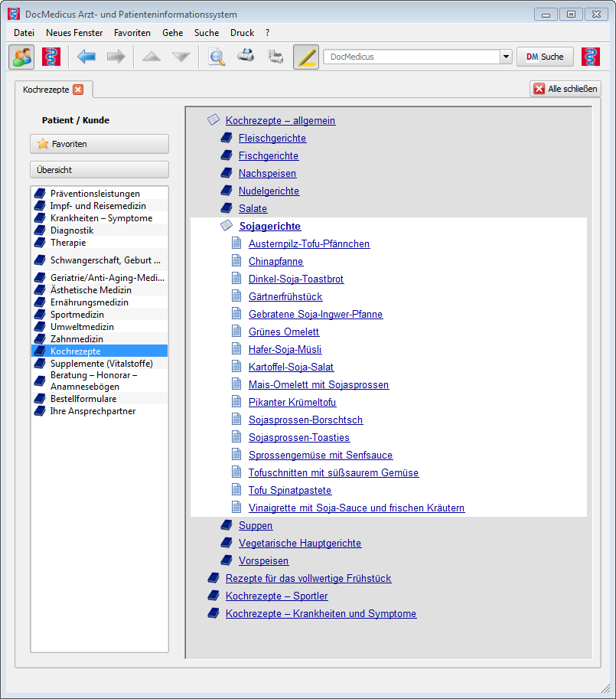This screenshot has height=699, width=616.
Task: Click the Favoriten sidebar button
Action: click(99, 144)
